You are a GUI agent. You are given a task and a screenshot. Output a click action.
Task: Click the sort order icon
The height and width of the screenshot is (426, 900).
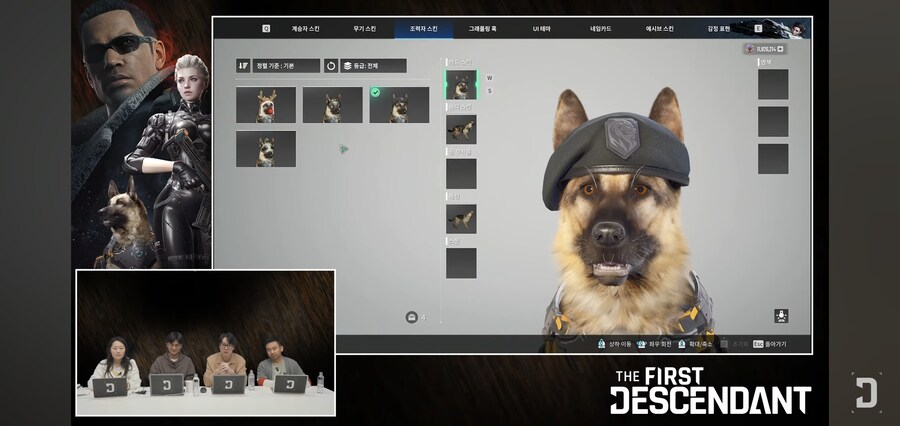coord(243,66)
